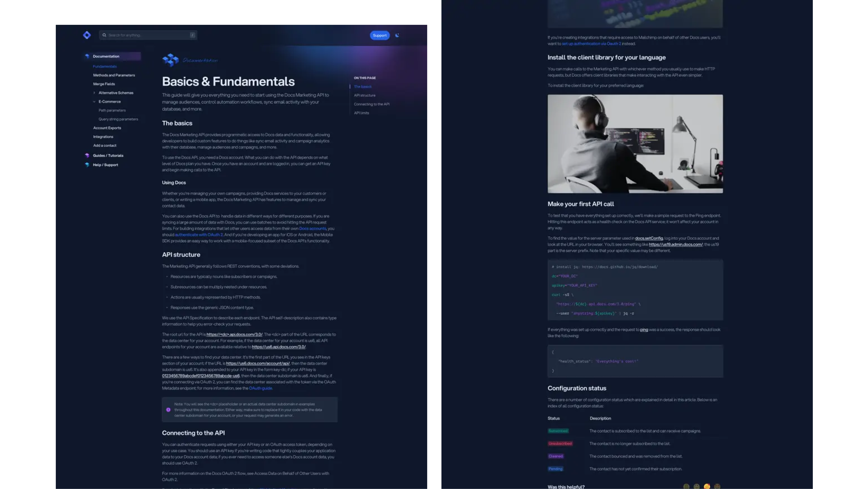Select Fundamentals in the sidebar
The width and height of the screenshot is (868, 489).
click(x=105, y=66)
